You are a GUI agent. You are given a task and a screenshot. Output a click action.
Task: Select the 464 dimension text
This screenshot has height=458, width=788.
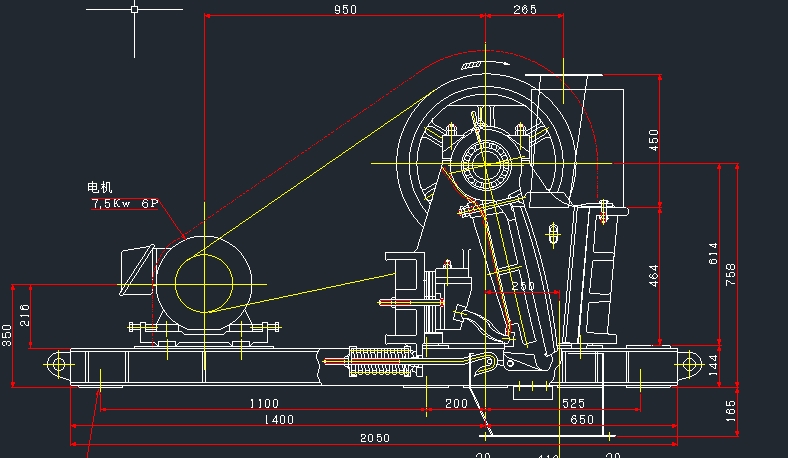pos(653,276)
